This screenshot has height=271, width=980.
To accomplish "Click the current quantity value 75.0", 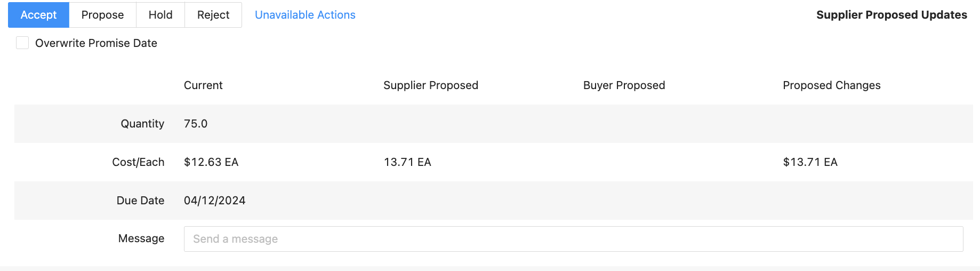I will pos(196,124).
